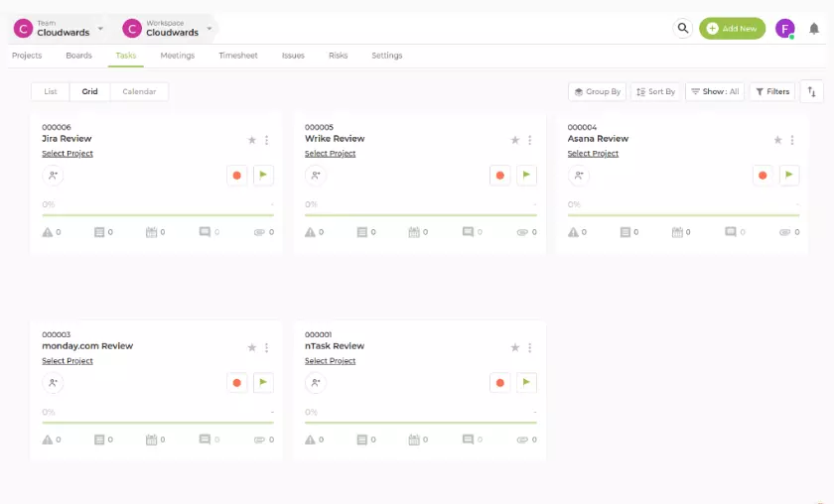Expand the Workspace Cloudwards dropdown arrow
Screen dimensions: 834x504
click(209, 29)
